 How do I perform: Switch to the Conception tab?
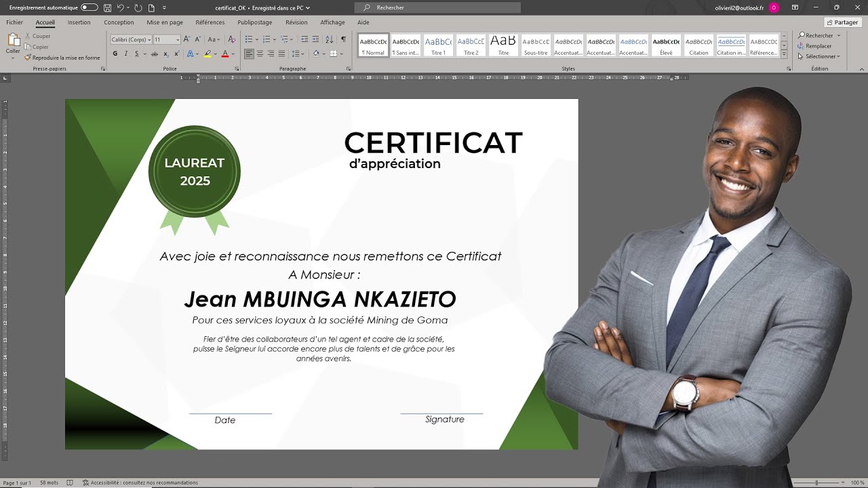[x=119, y=22]
